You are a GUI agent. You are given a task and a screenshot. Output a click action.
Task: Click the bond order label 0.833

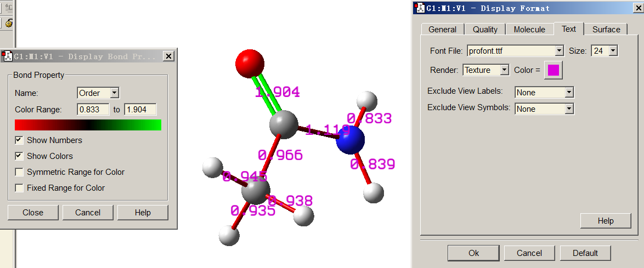369,118
